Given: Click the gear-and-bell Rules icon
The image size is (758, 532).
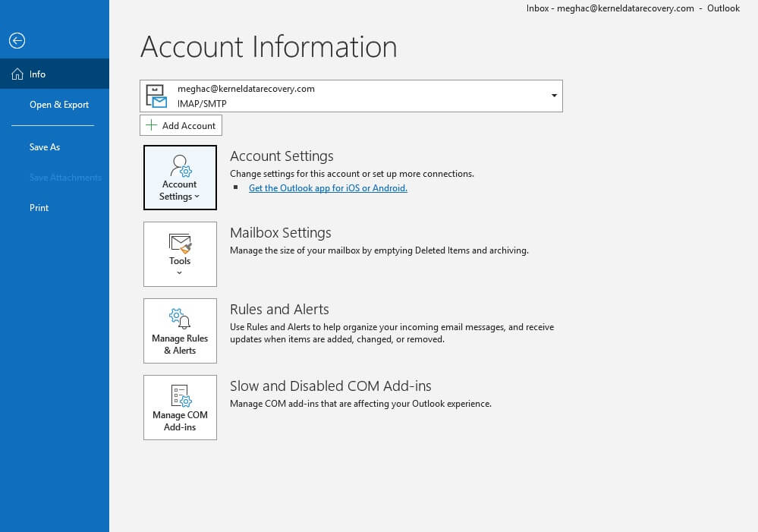Looking at the screenshot, I should [x=180, y=319].
